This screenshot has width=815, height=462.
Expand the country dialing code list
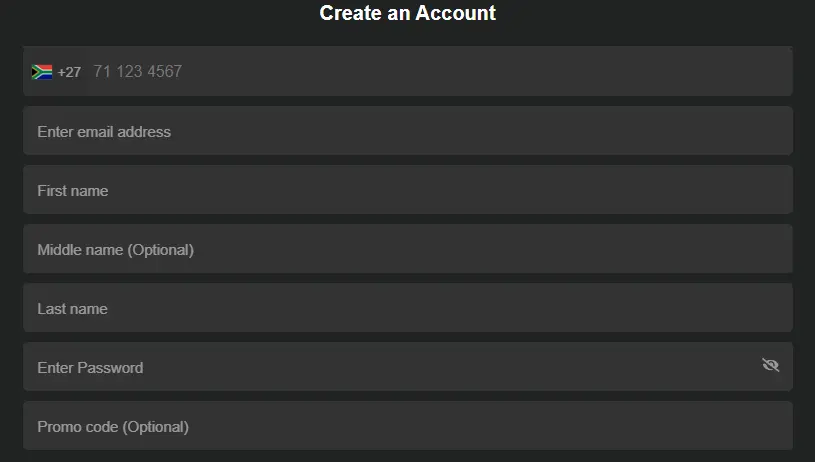click(x=68, y=72)
